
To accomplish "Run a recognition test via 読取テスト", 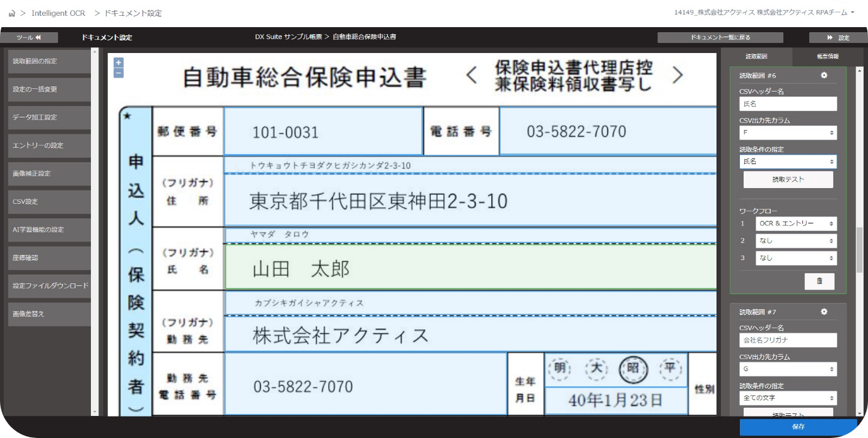I will click(x=788, y=180).
